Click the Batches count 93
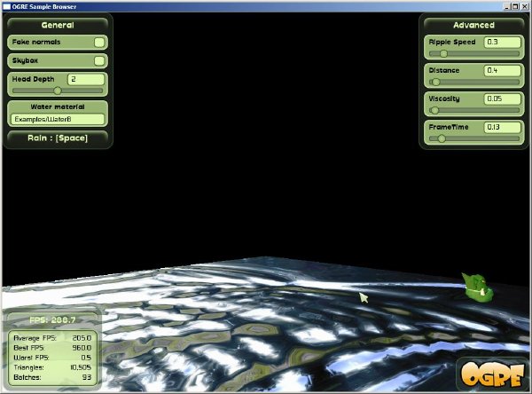The width and height of the screenshot is (532, 394). 87,377
